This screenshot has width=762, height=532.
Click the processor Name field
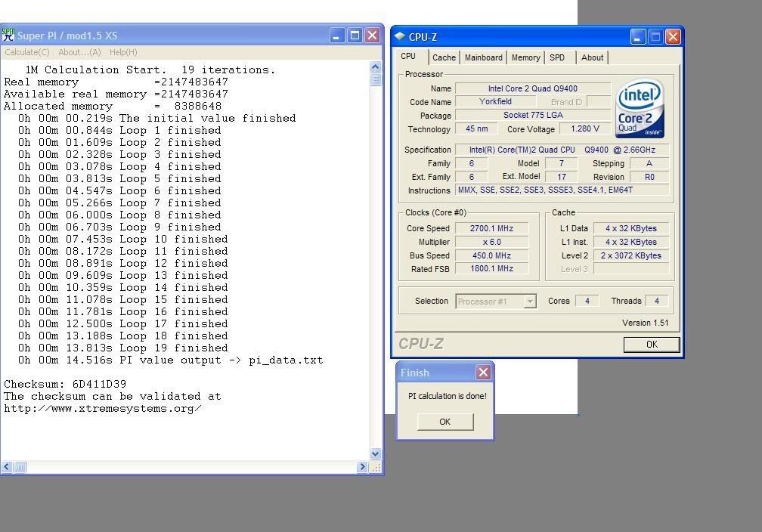[x=533, y=88]
